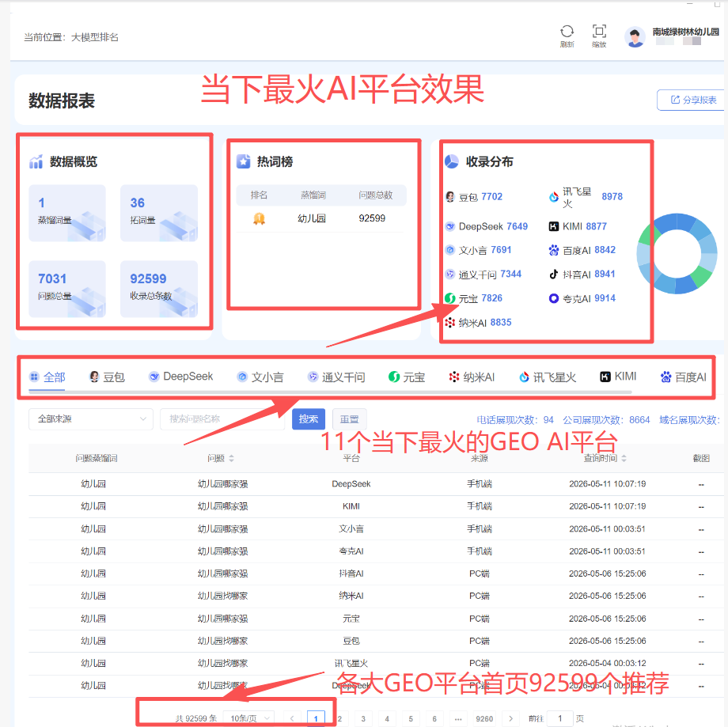Go to page 6
This screenshot has height=727, width=728.
click(x=434, y=718)
